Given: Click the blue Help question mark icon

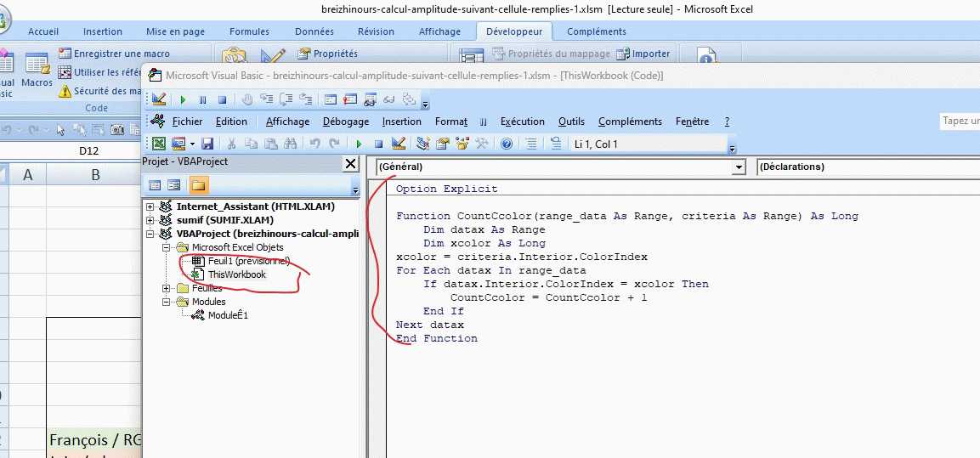Looking at the screenshot, I should [x=507, y=144].
